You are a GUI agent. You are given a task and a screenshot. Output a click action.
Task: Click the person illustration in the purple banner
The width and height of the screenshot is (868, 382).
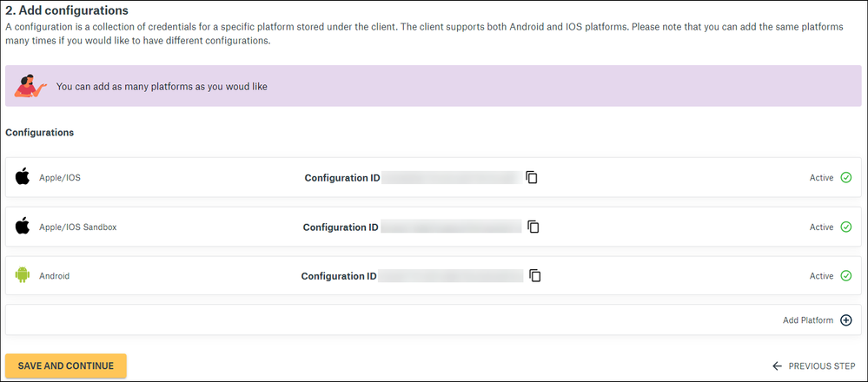tap(30, 86)
